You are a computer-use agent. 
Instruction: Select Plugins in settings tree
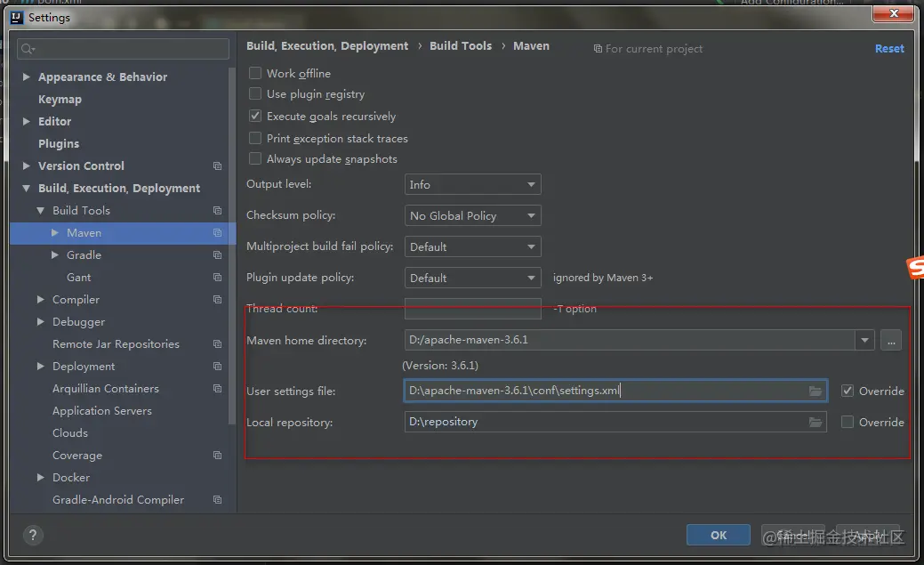coord(59,144)
